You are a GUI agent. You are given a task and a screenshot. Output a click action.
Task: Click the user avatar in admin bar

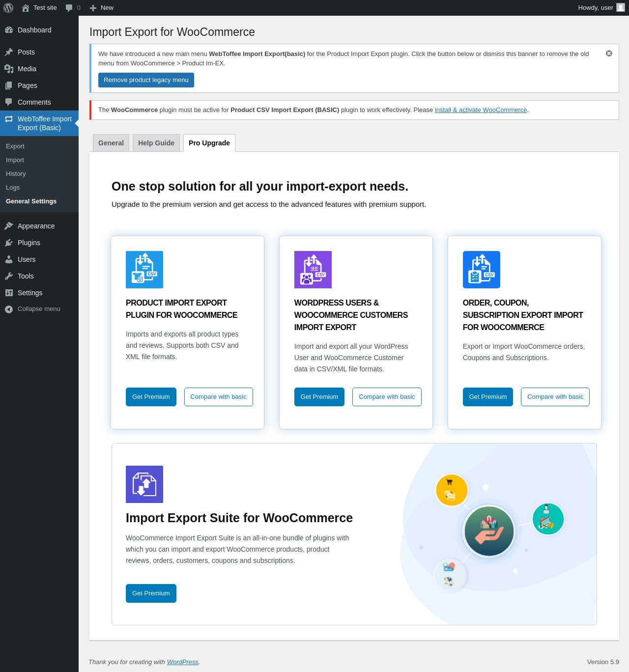pos(621,7)
